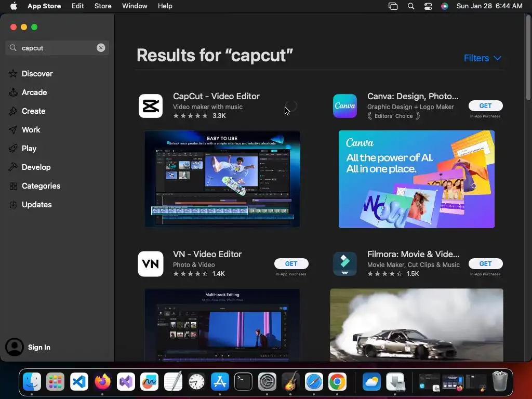Image resolution: width=532 pixels, height=399 pixels.
Task: View the Canva AI promo screenshot
Action: (416, 179)
